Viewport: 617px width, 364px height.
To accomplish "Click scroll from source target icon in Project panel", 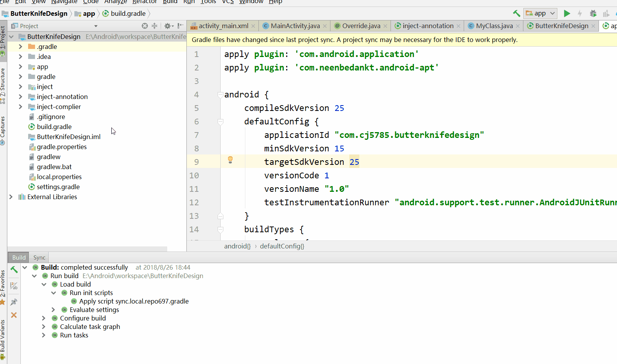I will [x=145, y=26].
